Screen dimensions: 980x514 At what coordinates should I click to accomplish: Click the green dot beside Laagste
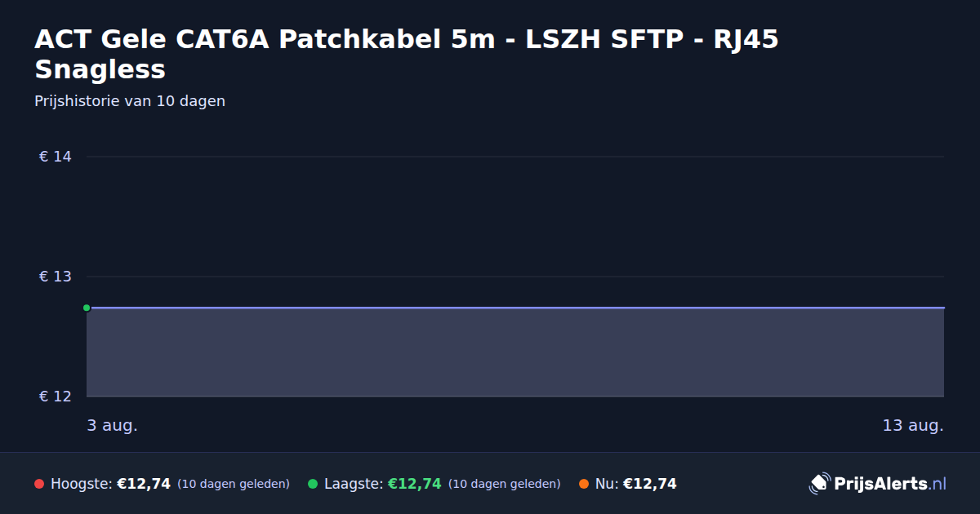coord(313,484)
